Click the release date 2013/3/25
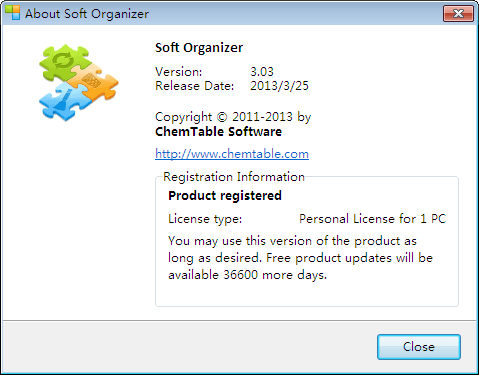This screenshot has width=479, height=375. (279, 86)
